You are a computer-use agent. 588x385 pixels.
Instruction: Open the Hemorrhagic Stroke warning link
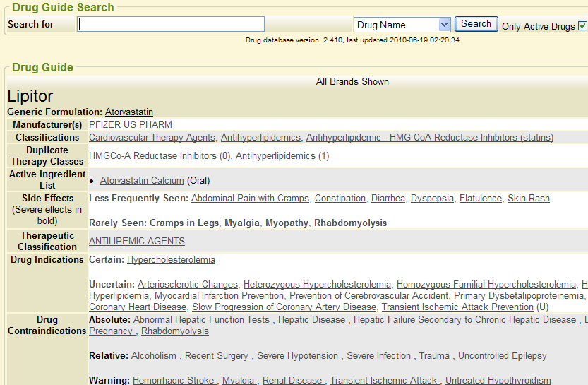174,380
